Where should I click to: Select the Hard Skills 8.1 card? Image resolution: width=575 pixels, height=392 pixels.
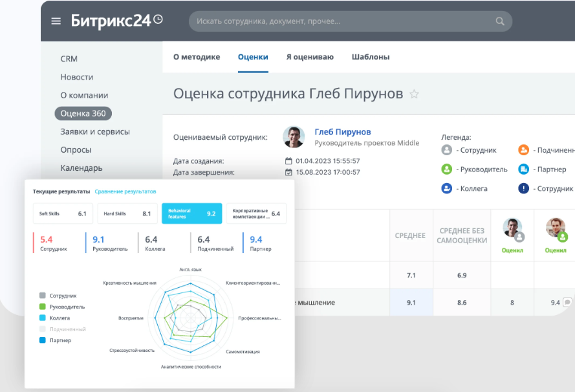tap(127, 213)
